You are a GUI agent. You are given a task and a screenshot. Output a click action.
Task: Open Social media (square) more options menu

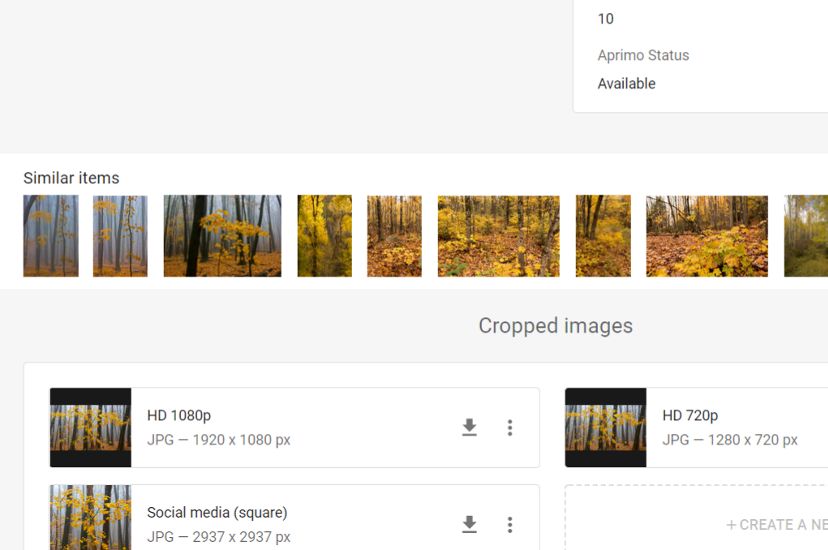click(x=510, y=524)
